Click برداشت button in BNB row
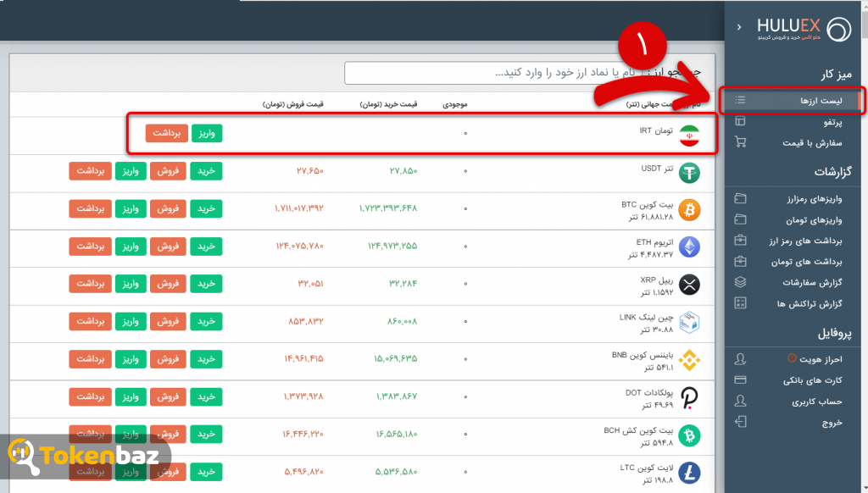 90,358
